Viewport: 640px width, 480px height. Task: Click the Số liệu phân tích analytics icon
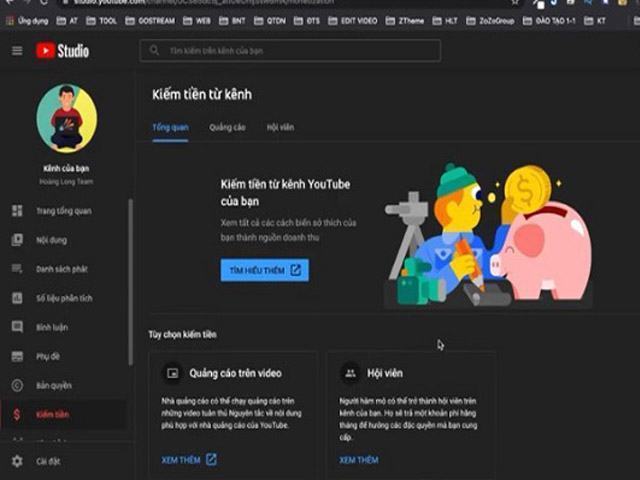(17, 298)
